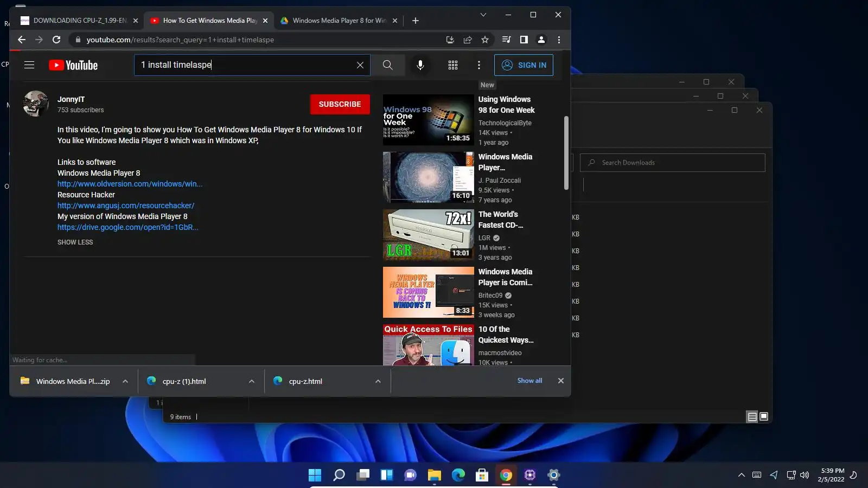The width and height of the screenshot is (868, 488).
Task: Open the angusj.com resourcehacker link
Action: tap(126, 206)
